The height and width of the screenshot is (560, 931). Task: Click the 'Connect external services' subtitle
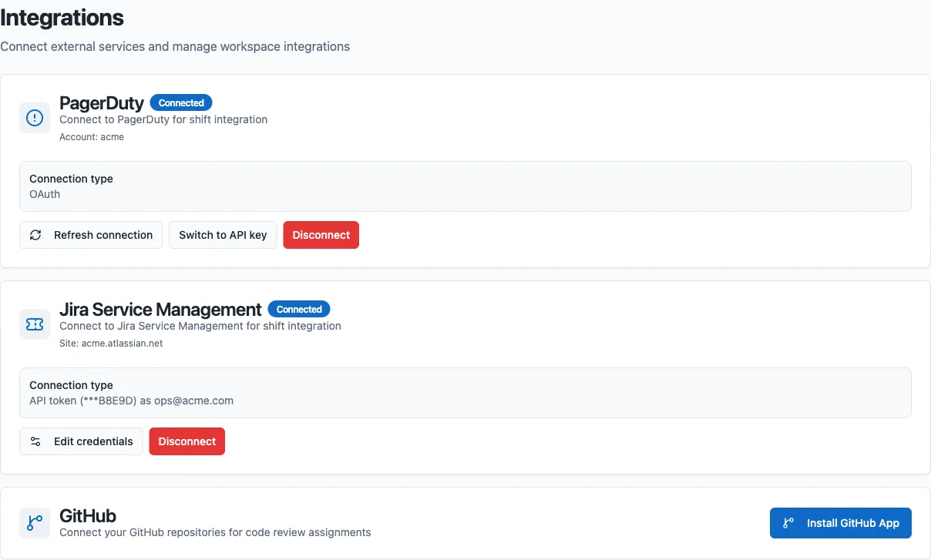coord(175,46)
